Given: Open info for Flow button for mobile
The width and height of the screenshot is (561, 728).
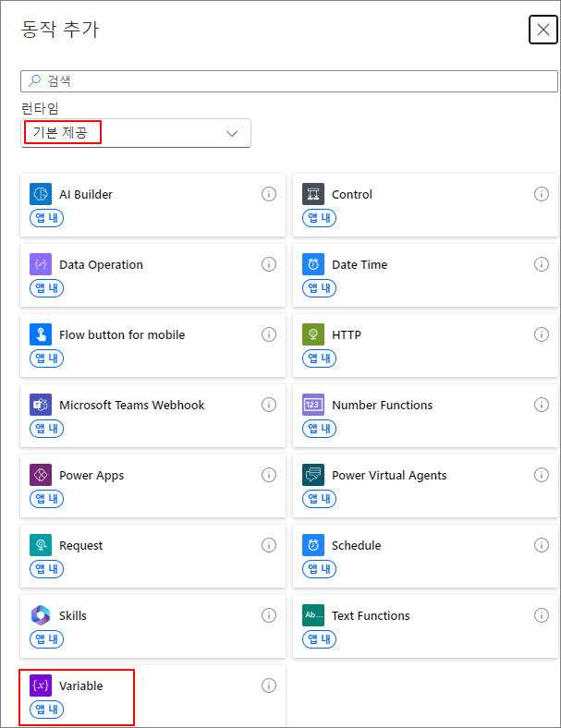Looking at the screenshot, I should pos(269,334).
